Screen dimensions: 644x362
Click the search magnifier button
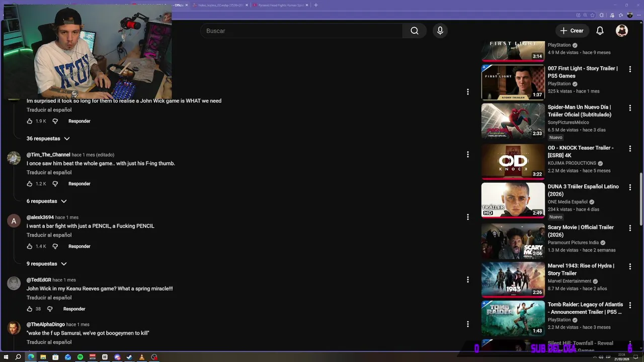pos(414,31)
